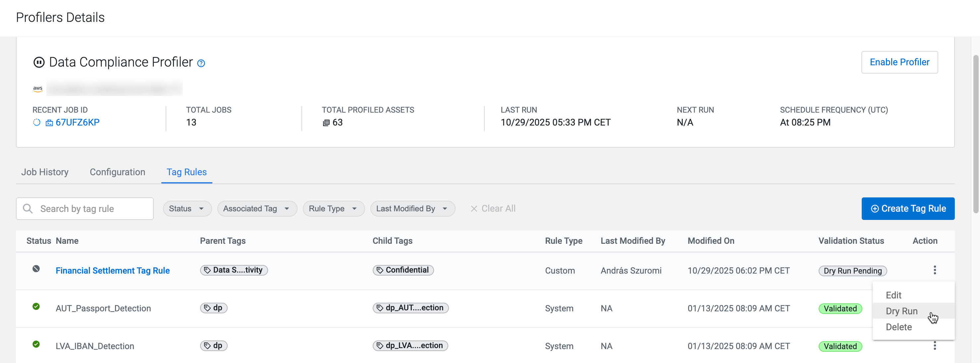The height and width of the screenshot is (363, 980).
Task: Open the actions kebab for LVA_IBAN_Detection row
Action: [934, 345]
